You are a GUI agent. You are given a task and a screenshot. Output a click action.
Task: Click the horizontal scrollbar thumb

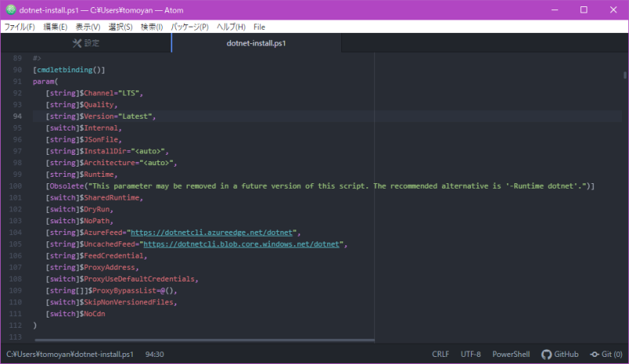click(x=204, y=340)
